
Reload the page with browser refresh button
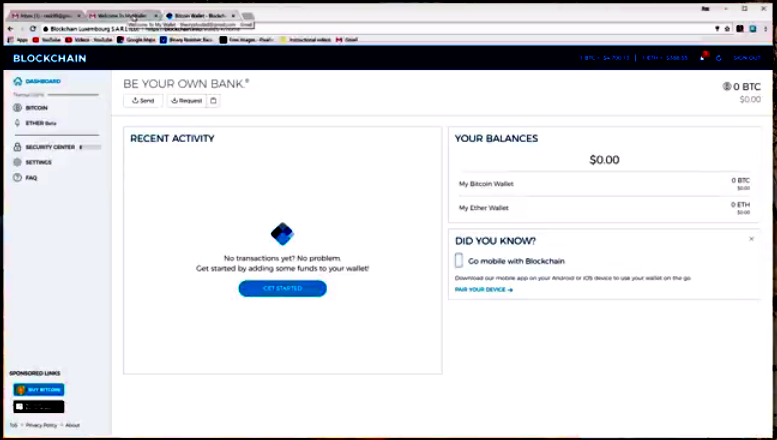click(33, 29)
